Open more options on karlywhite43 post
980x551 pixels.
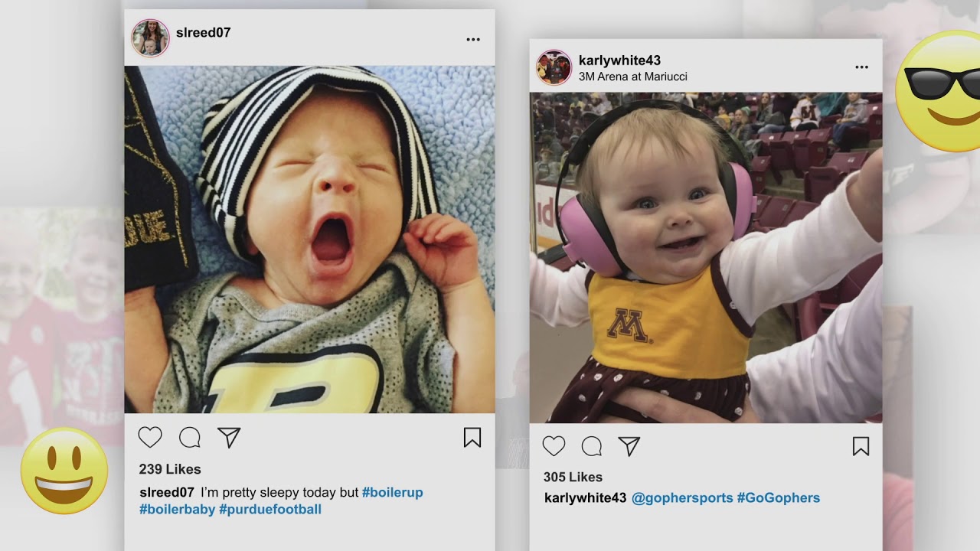861,67
